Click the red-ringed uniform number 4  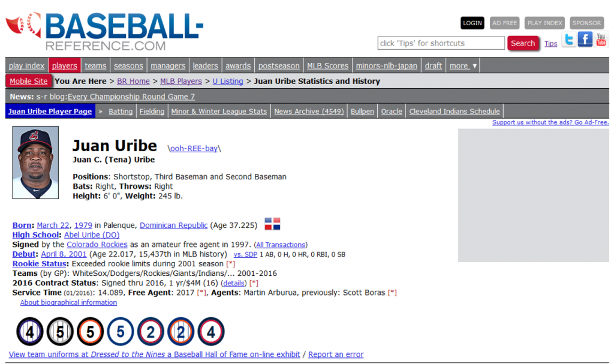(210, 332)
